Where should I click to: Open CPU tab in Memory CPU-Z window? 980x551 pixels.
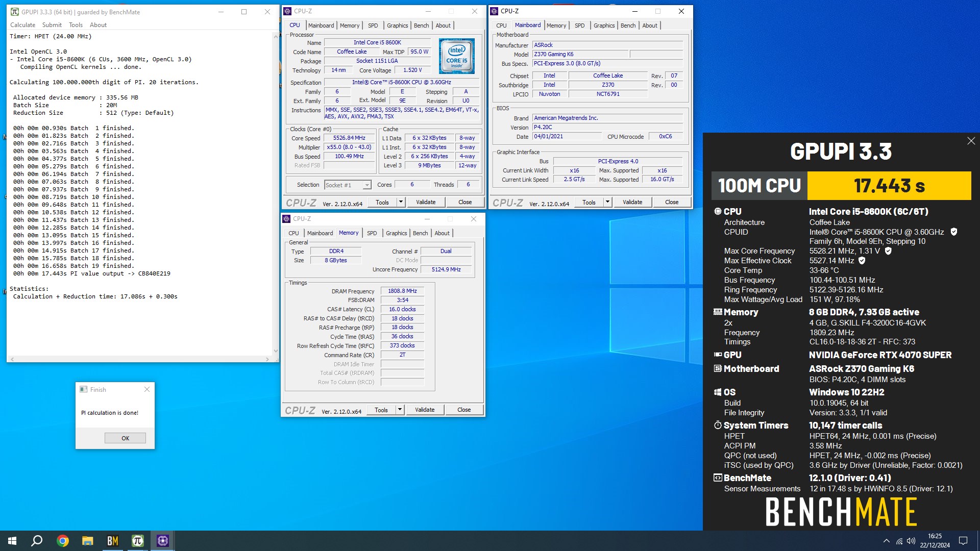point(293,233)
